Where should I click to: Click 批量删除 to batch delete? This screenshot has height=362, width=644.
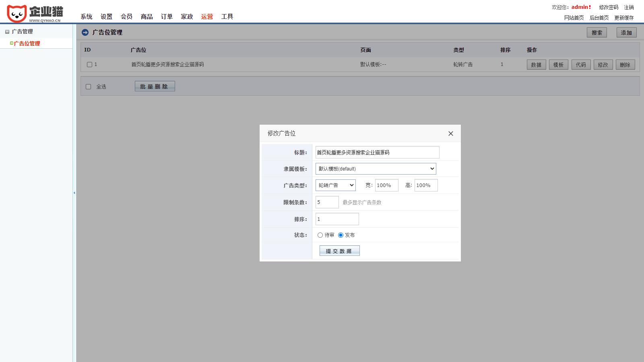155,86
